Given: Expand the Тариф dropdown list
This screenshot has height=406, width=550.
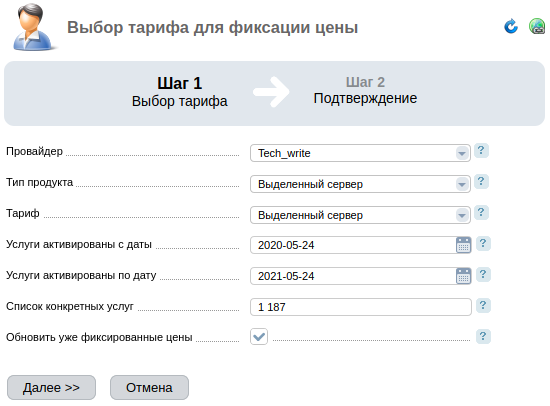Looking at the screenshot, I should coord(360,215).
